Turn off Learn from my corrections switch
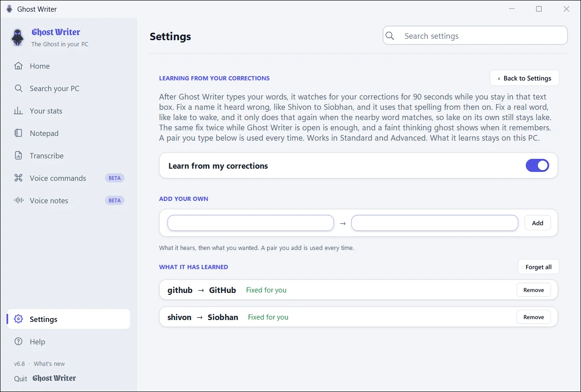 click(537, 165)
